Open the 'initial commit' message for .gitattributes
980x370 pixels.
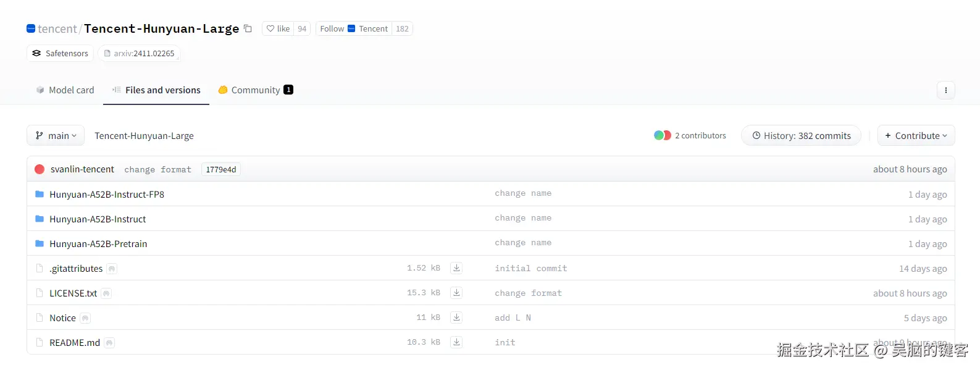[530, 268]
